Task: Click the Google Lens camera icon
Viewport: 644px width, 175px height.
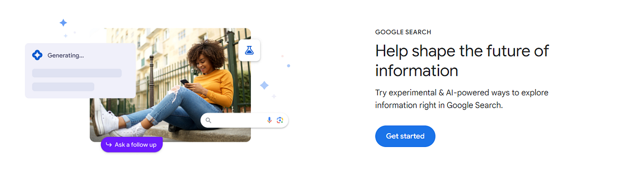Action: [x=280, y=120]
